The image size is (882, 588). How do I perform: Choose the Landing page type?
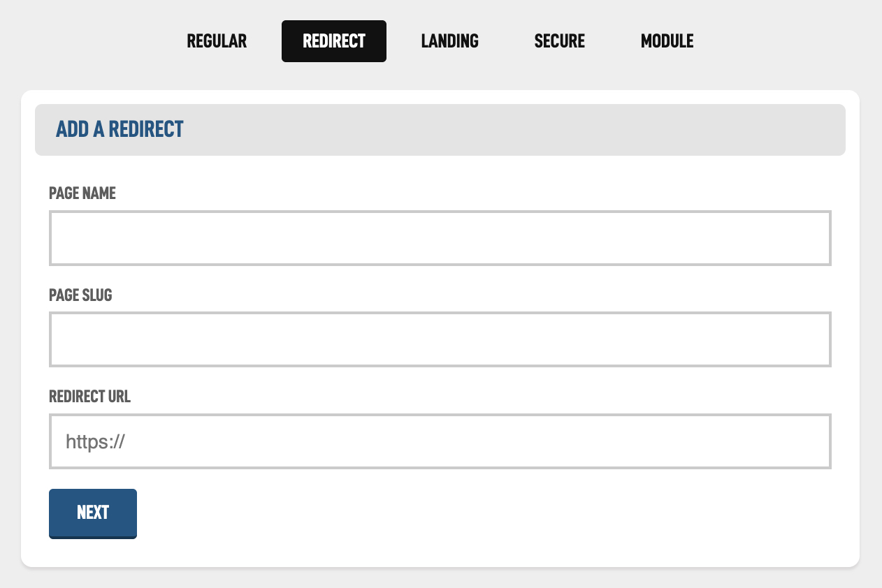click(449, 41)
